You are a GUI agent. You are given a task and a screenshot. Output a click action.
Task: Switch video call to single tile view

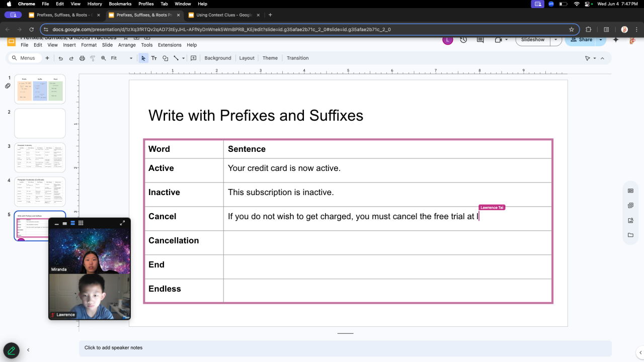coord(65,223)
